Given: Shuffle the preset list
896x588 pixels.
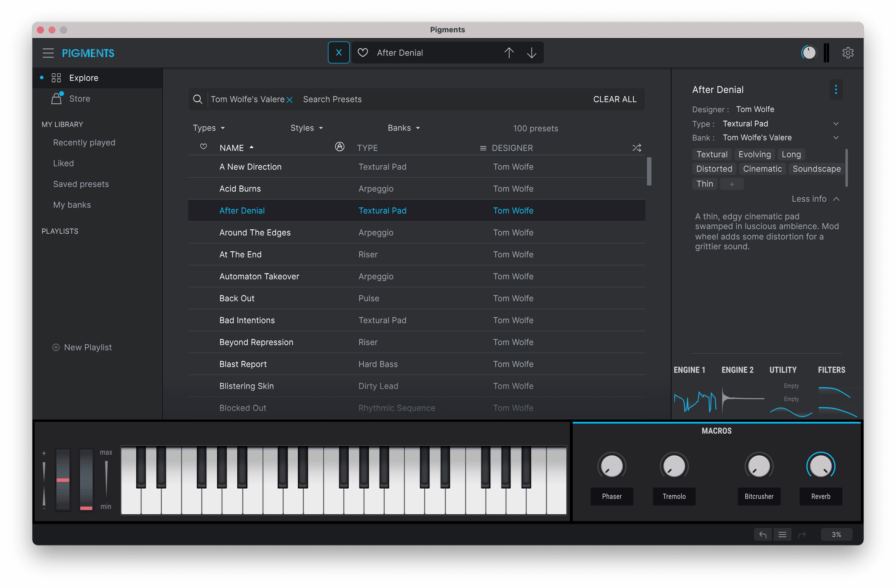Looking at the screenshot, I should click(636, 148).
